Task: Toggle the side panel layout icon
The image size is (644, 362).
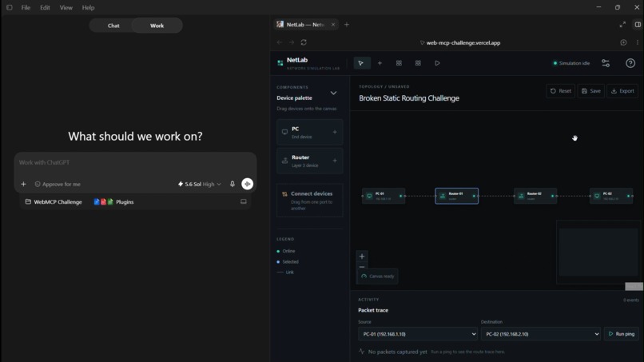Action: 638,25
